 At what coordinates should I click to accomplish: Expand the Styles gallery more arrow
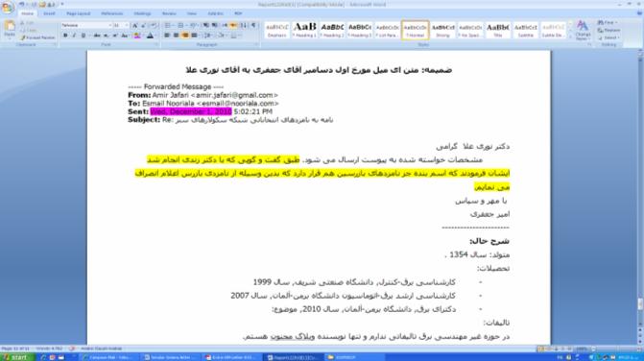coord(570,36)
